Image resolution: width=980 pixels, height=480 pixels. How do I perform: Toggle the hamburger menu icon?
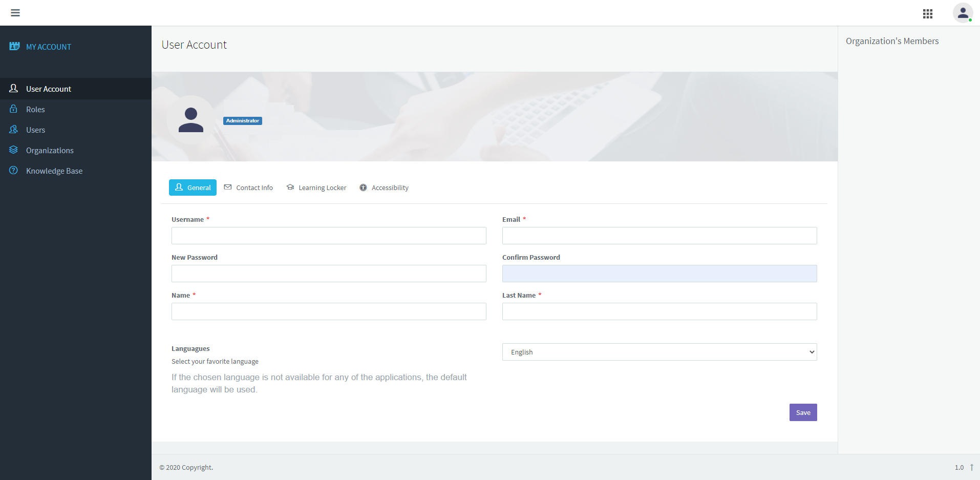15,13
